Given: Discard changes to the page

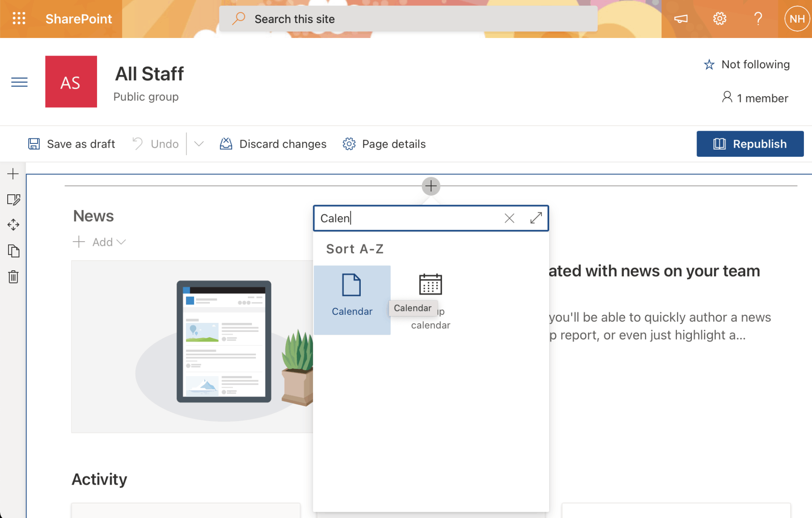Looking at the screenshot, I should coord(273,144).
